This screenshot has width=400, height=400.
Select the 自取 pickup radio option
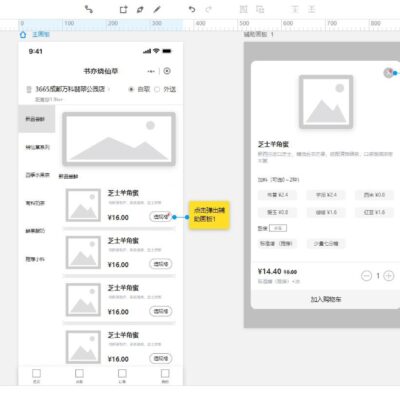tap(131, 89)
